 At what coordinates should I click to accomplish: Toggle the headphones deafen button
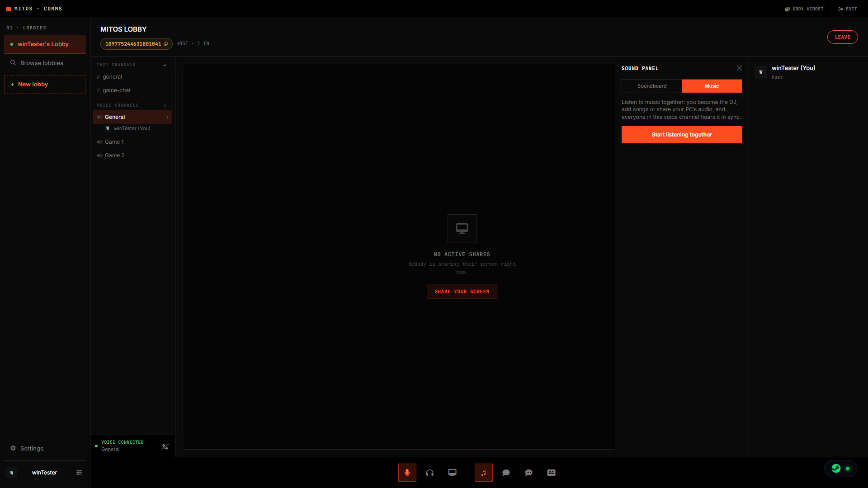coord(429,473)
